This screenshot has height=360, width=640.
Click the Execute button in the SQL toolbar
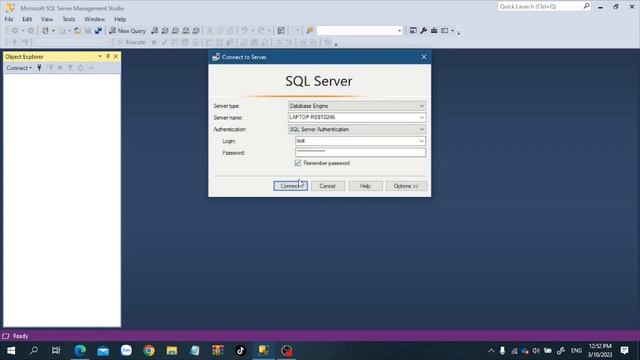click(x=131, y=42)
